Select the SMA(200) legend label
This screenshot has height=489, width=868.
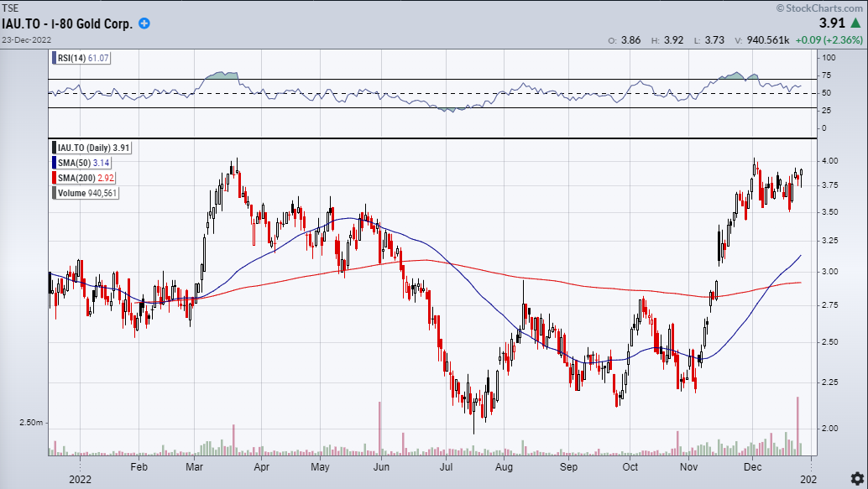click(84, 178)
